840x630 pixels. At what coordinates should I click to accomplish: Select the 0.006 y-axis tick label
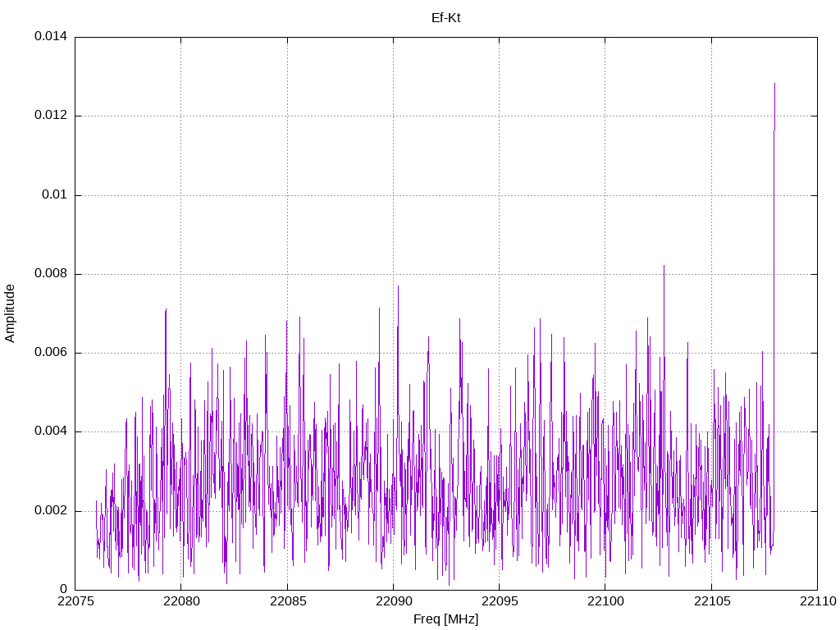[50, 353]
